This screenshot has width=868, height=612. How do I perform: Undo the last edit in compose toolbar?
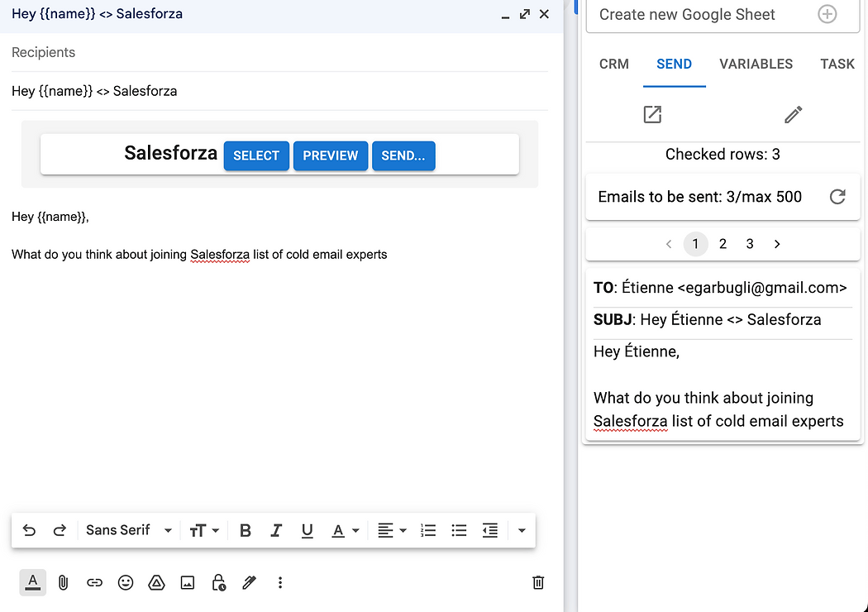pos(29,531)
